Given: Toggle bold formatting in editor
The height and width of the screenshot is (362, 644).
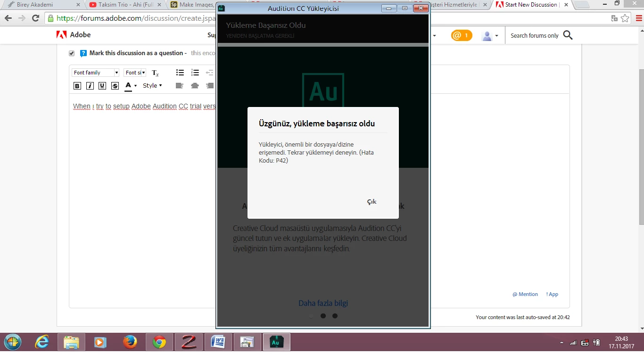Looking at the screenshot, I should coord(77,86).
